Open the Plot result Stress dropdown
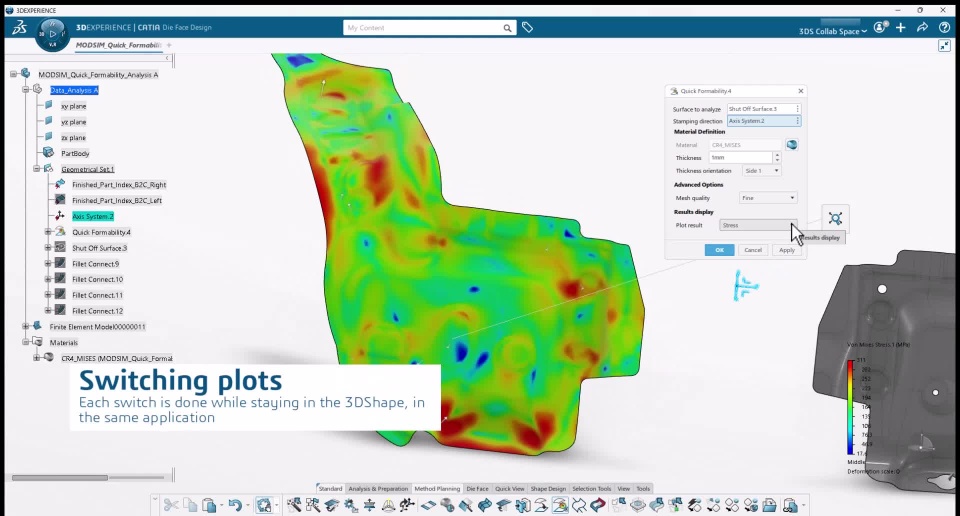The width and height of the screenshot is (960, 516). [758, 225]
